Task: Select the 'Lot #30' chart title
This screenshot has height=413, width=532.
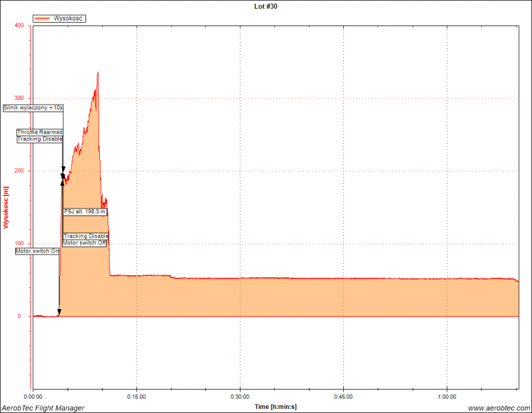Action: 266,6
